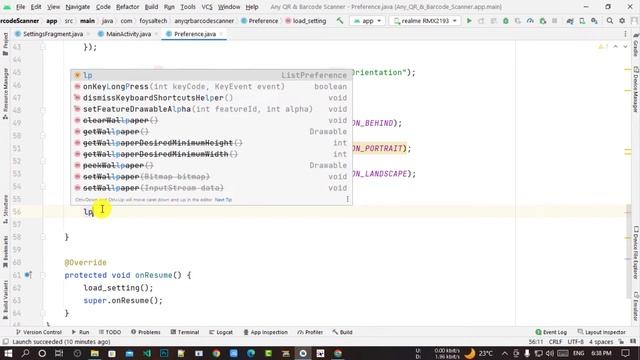This screenshot has width=640, height=360.
Task: Open the Build menu
Action: point(151,7)
